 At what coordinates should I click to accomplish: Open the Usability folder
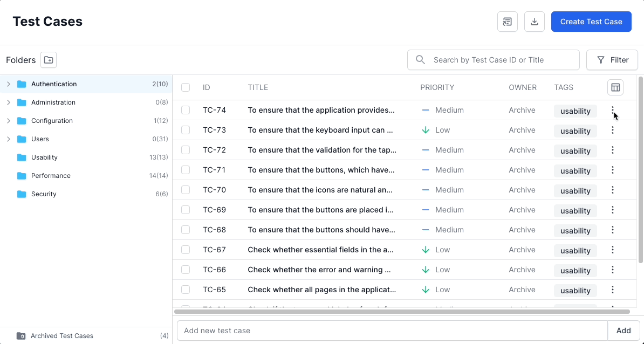(x=44, y=157)
